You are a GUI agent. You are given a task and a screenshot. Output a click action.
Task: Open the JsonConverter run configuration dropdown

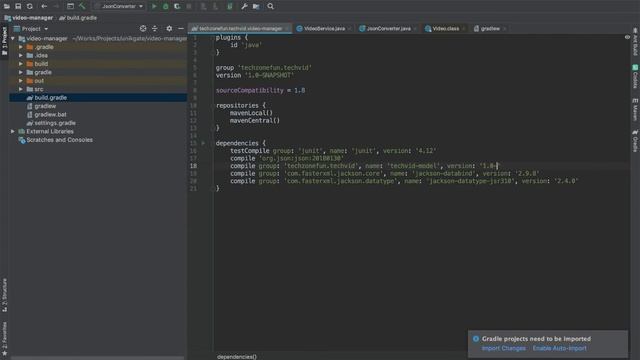point(119,6)
